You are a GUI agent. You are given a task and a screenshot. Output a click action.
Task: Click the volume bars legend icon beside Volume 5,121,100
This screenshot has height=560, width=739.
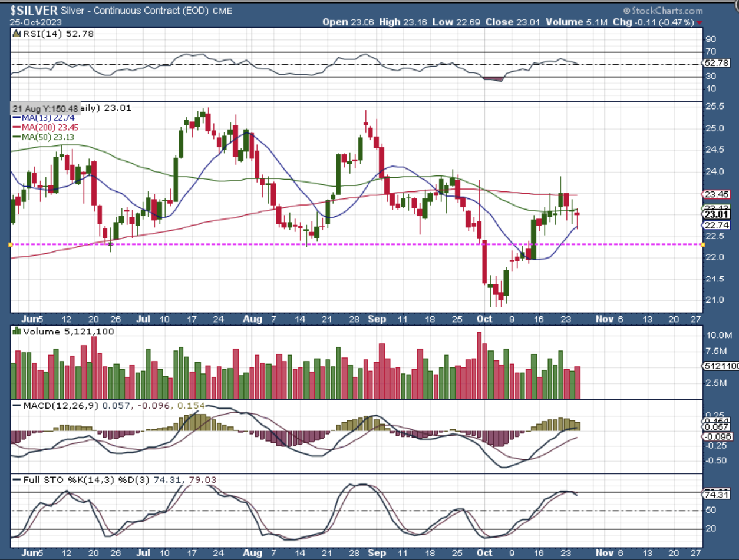pos(17,332)
